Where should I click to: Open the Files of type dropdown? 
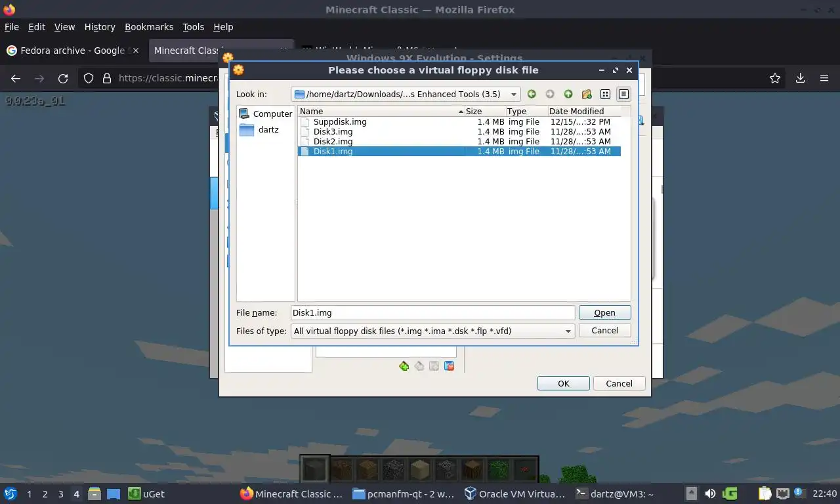(x=432, y=331)
